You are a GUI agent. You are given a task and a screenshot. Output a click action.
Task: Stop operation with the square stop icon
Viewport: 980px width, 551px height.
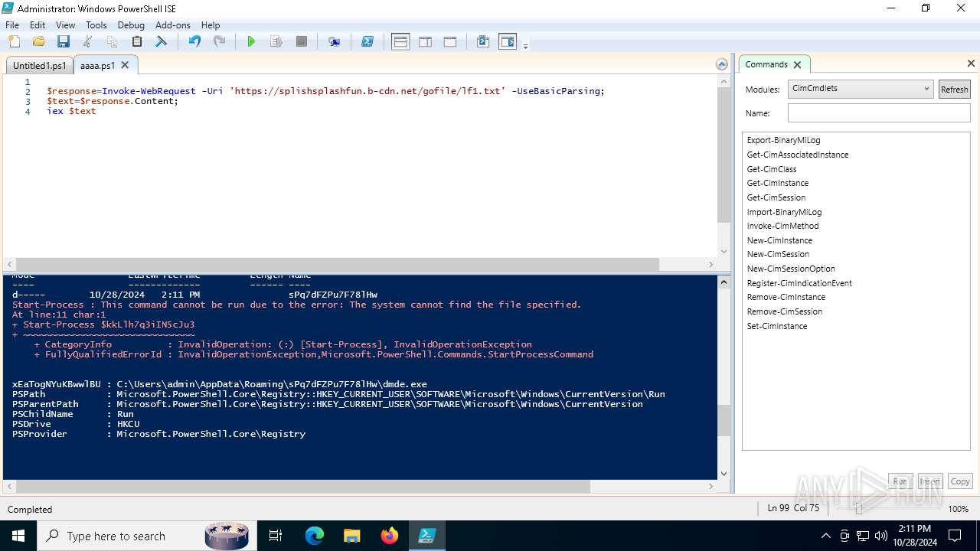302,42
